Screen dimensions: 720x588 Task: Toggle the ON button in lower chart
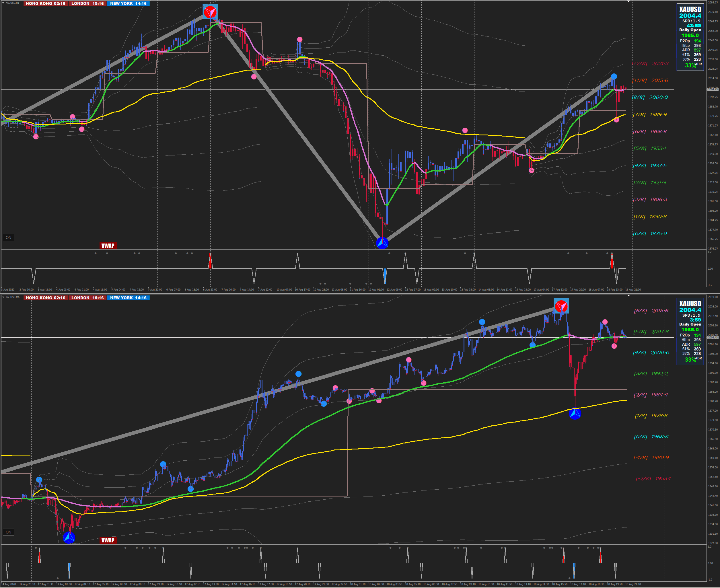click(9, 532)
